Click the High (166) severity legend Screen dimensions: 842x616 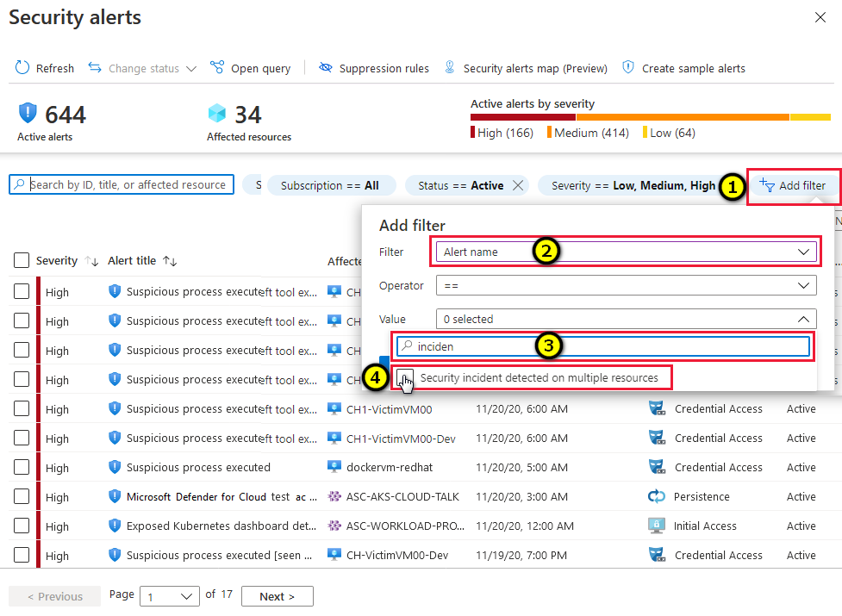(x=502, y=133)
